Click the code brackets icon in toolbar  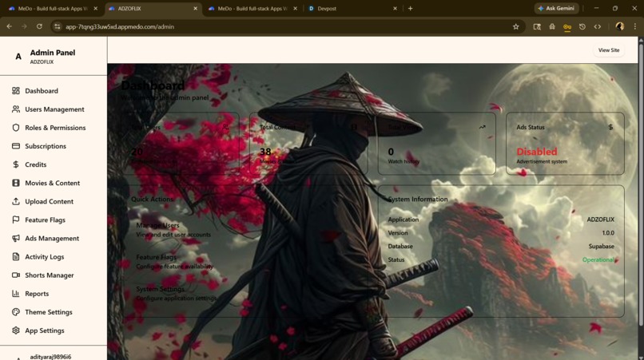(598, 26)
